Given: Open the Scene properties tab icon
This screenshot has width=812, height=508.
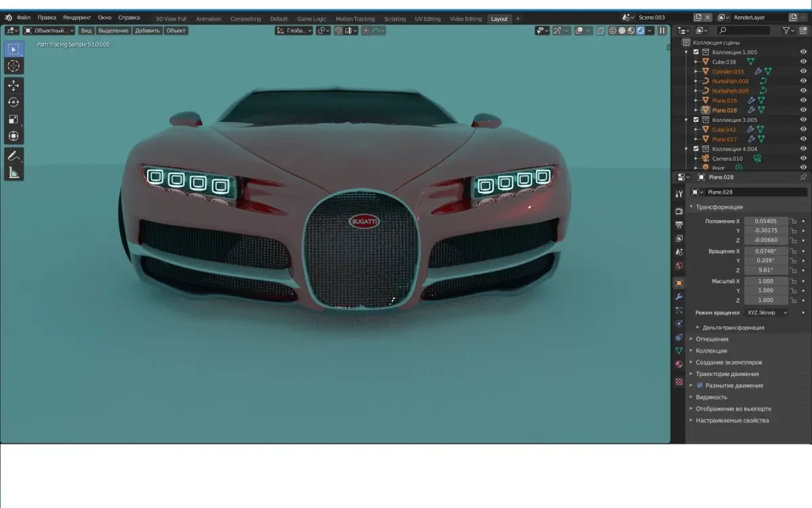Looking at the screenshot, I should point(679,251).
